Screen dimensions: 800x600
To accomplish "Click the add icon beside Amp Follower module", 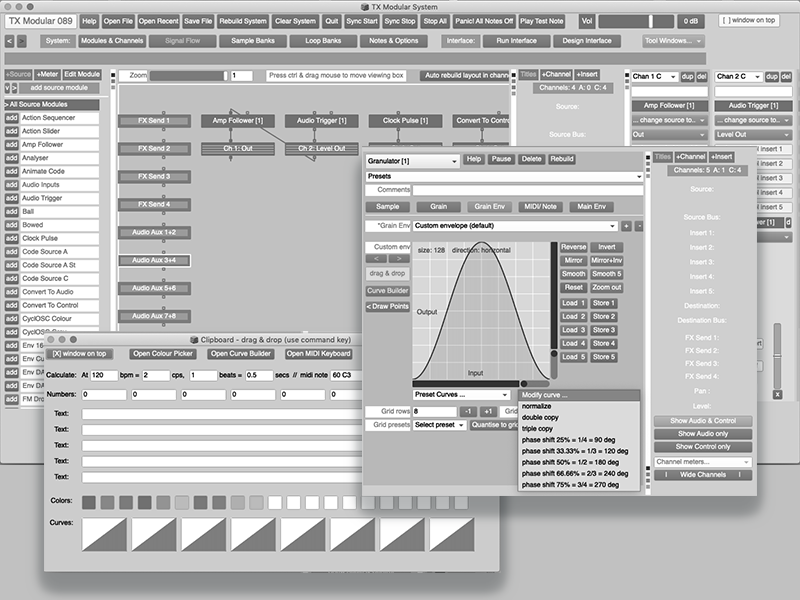I will 10,144.
